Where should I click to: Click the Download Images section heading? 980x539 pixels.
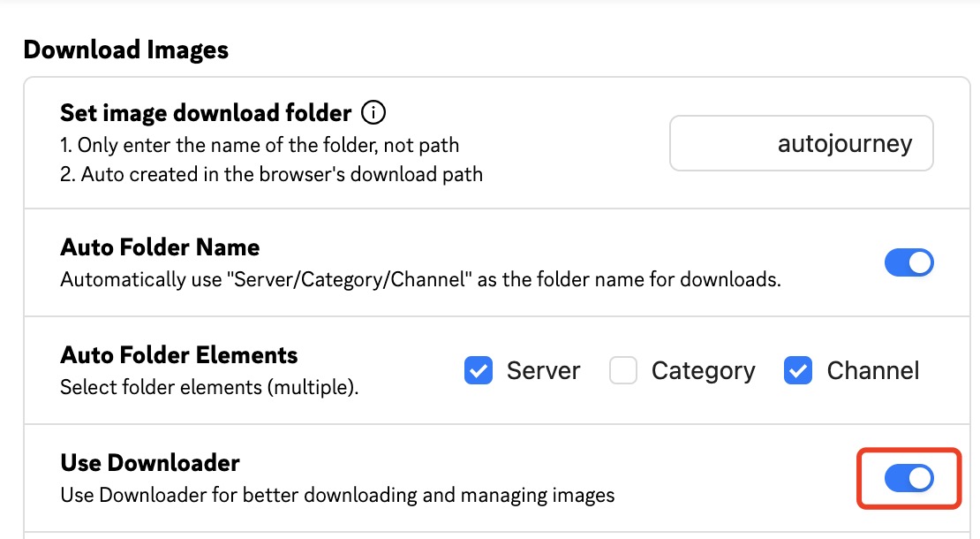pos(126,50)
